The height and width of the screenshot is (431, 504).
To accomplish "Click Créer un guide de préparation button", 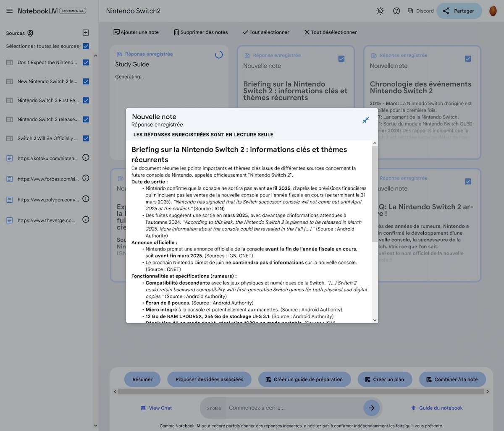I will click(304, 379).
